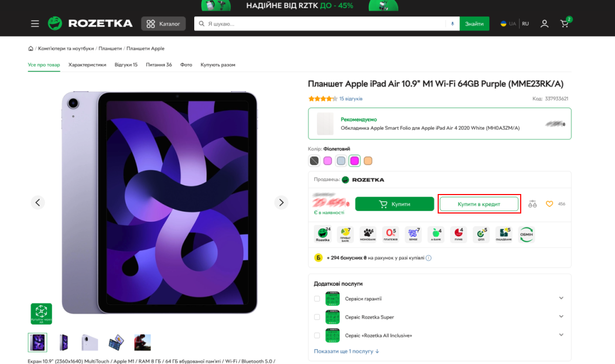The width and height of the screenshot is (615, 364).
Task: Select the orange color swatch
Action: tap(367, 161)
